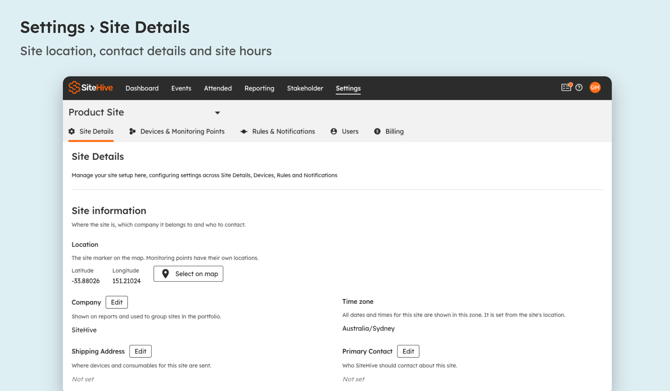Click the Time zone label
The width and height of the screenshot is (670, 391).
click(358, 302)
